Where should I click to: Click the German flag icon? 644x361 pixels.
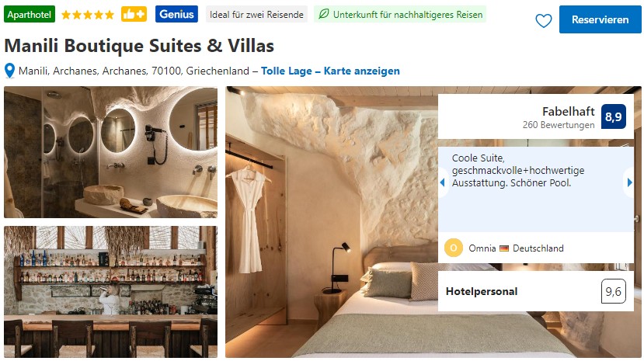pos(504,248)
